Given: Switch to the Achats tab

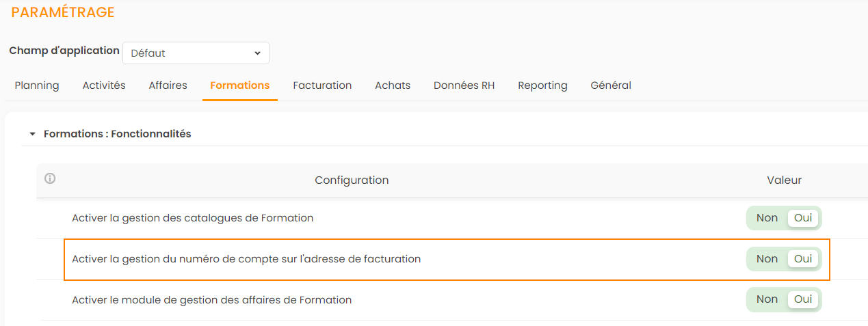Looking at the screenshot, I should click(x=393, y=85).
